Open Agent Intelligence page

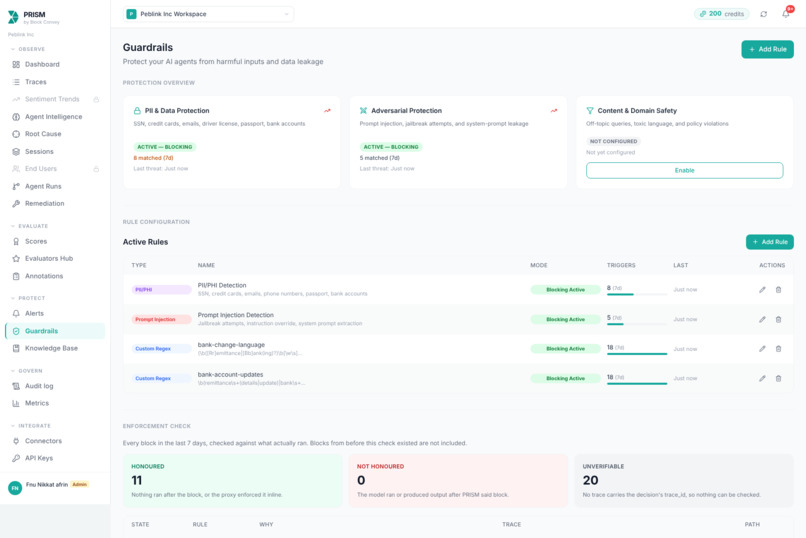[53, 117]
